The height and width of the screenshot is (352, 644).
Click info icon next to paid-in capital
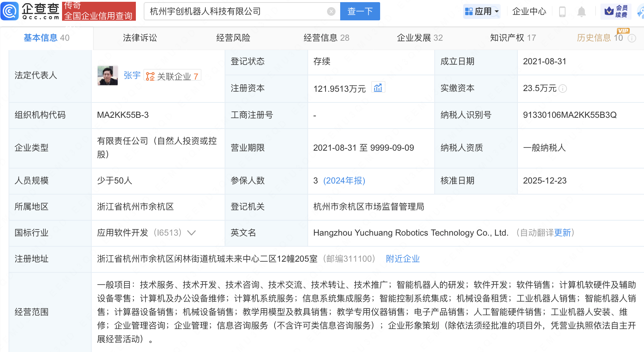(563, 89)
